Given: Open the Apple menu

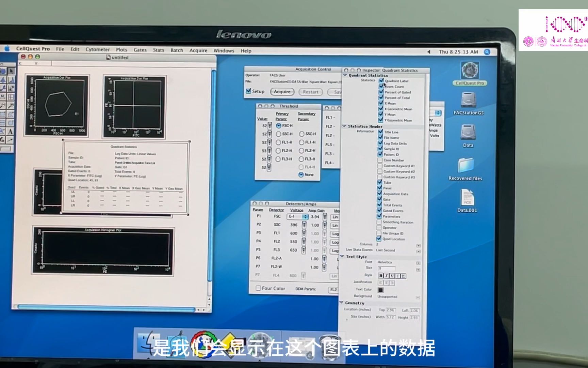Looking at the screenshot, I should pyautogui.click(x=7, y=48).
